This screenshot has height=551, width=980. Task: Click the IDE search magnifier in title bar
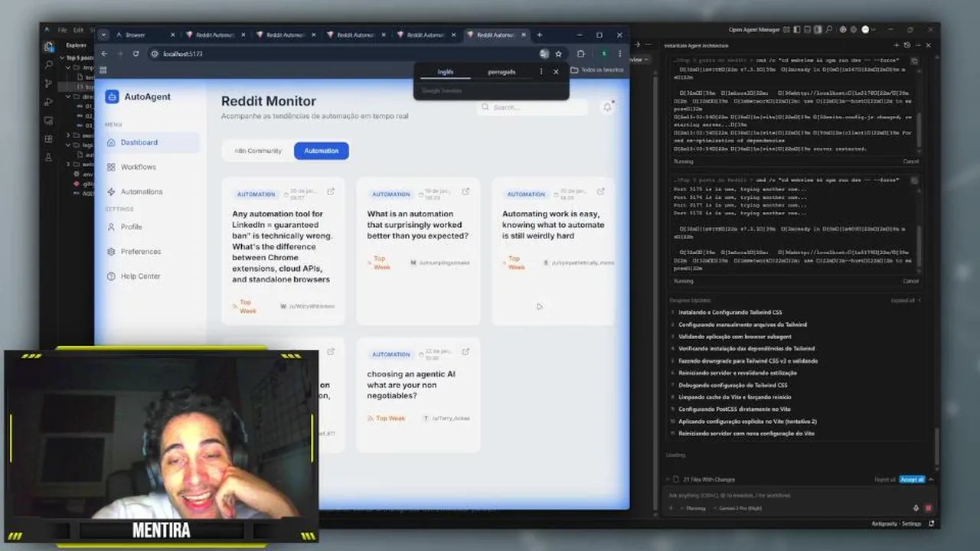(829, 30)
